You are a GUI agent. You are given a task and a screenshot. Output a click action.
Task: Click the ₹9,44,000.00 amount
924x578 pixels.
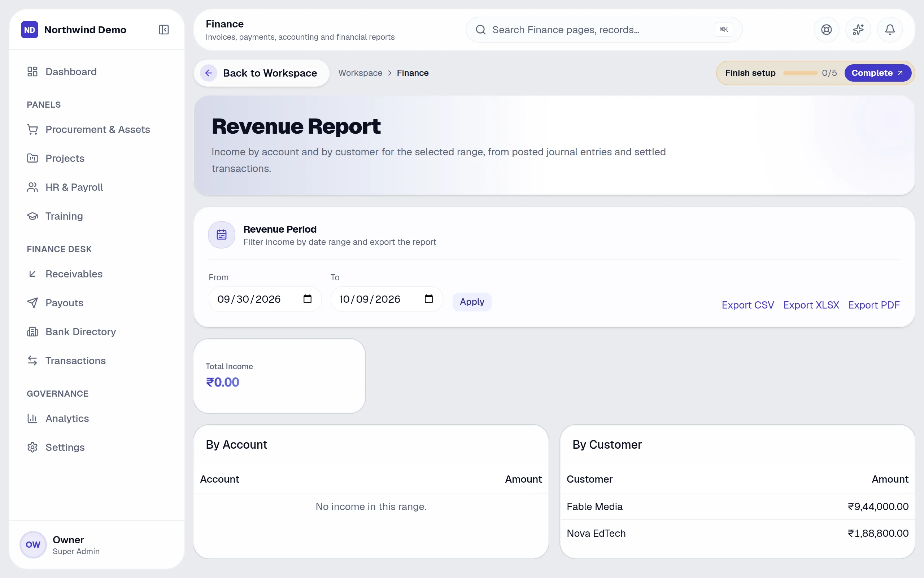[878, 506]
